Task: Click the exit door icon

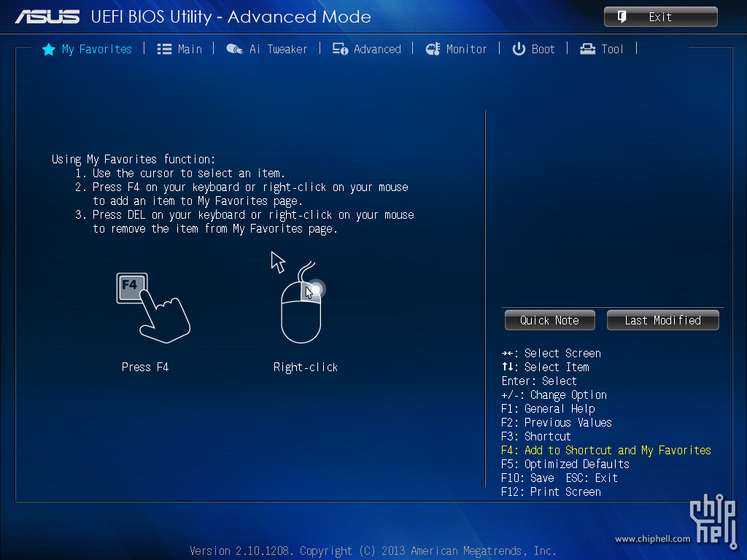Action: coord(622,17)
